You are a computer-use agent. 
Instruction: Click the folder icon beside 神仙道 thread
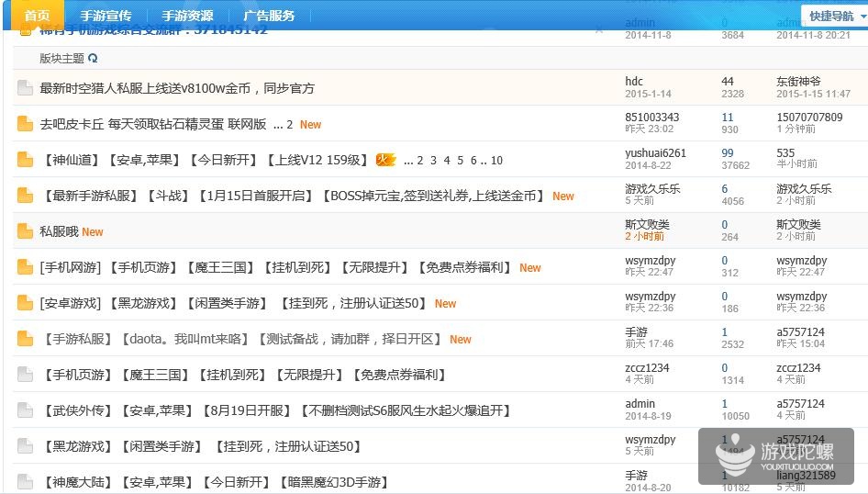coord(25,160)
